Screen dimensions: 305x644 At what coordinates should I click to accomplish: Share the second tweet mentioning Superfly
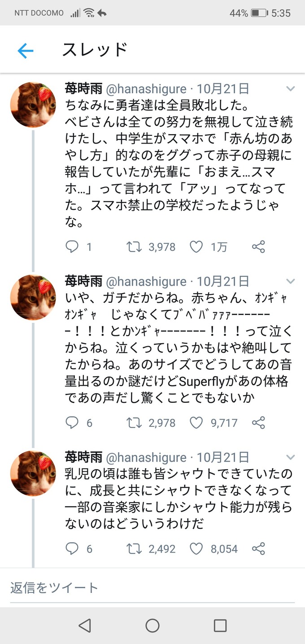[258, 422]
